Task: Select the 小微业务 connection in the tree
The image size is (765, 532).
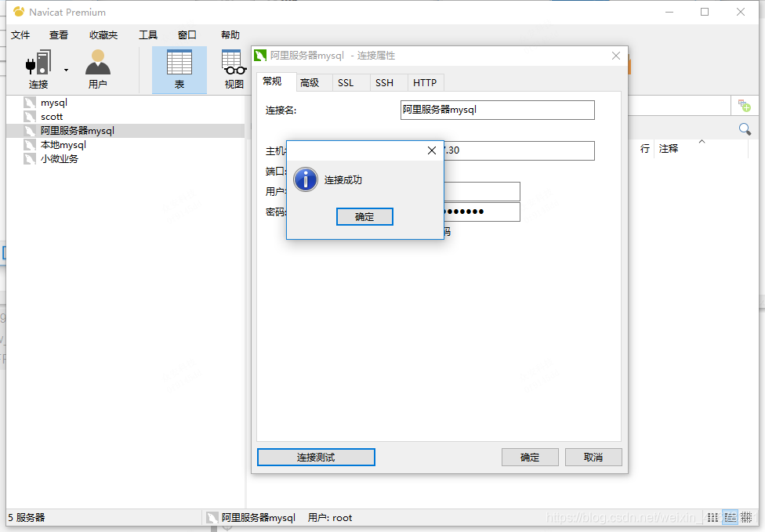Action: click(x=59, y=158)
